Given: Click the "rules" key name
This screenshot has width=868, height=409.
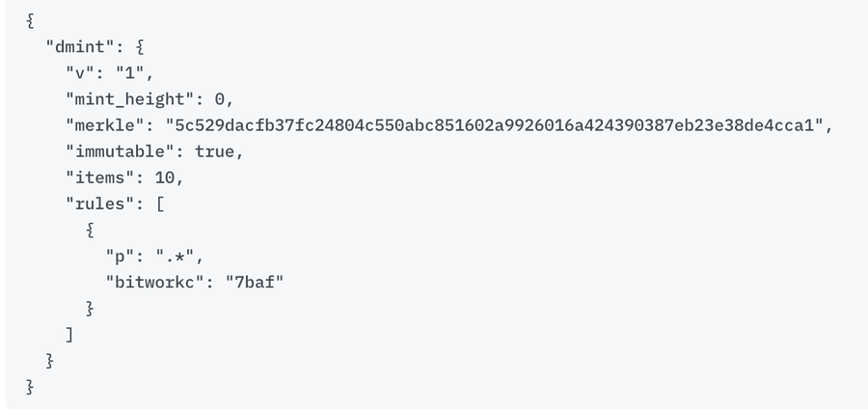Looking at the screenshot, I should click(102, 204).
